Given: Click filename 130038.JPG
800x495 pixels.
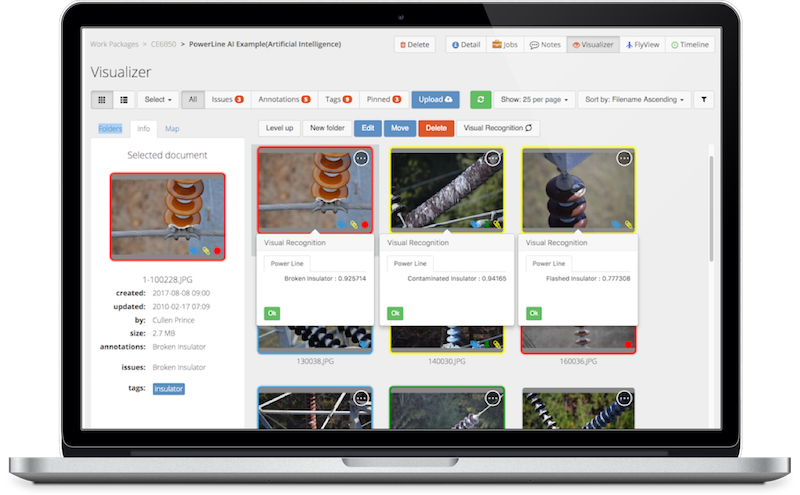Looking at the screenshot, I should click(x=315, y=361).
